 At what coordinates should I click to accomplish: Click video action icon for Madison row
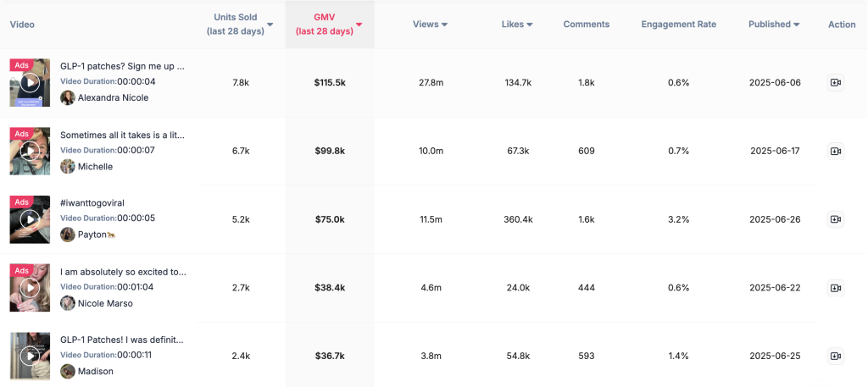835,357
